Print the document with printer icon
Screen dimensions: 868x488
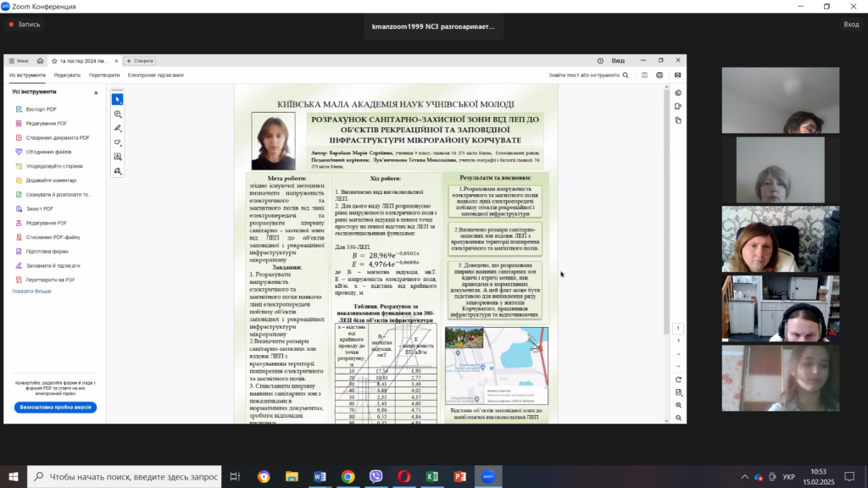pos(659,75)
